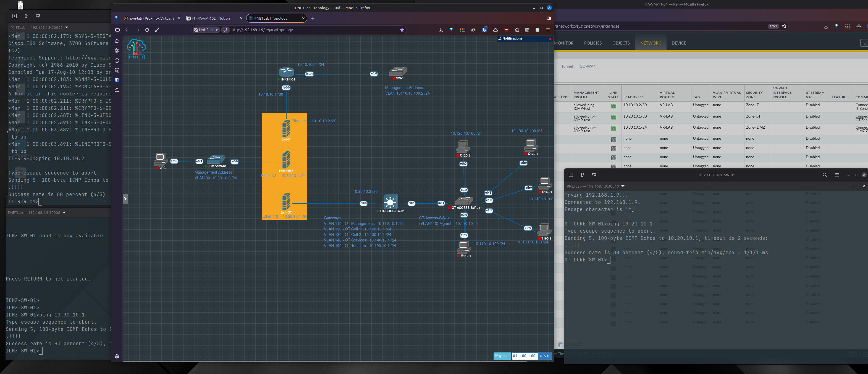
Task: Reload the PNETLab topology page
Action: pyautogui.click(x=147, y=30)
